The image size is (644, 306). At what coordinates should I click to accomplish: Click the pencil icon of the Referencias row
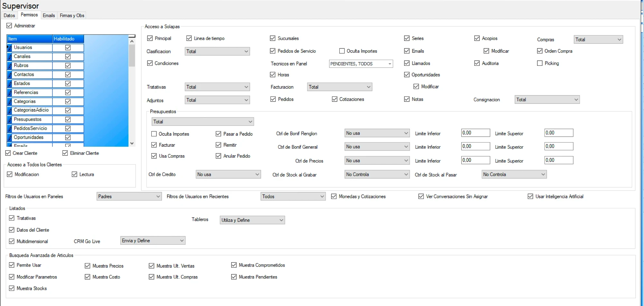[10, 93]
